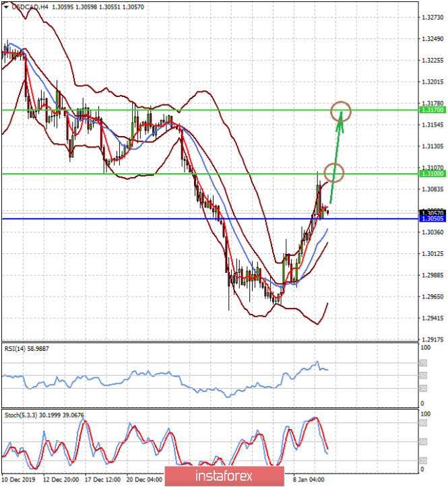Click the 20 level in Stoch pane
Screen dimensions: 448x487
[x=424, y=461]
